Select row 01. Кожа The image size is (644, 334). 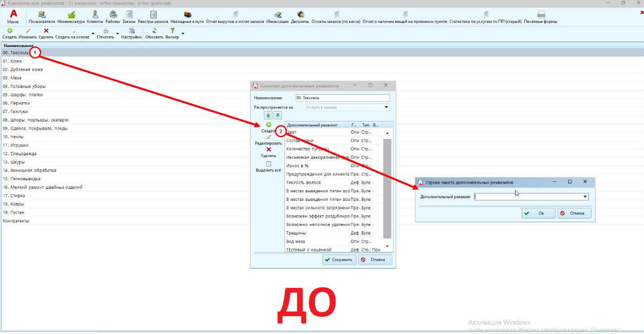click(322, 61)
